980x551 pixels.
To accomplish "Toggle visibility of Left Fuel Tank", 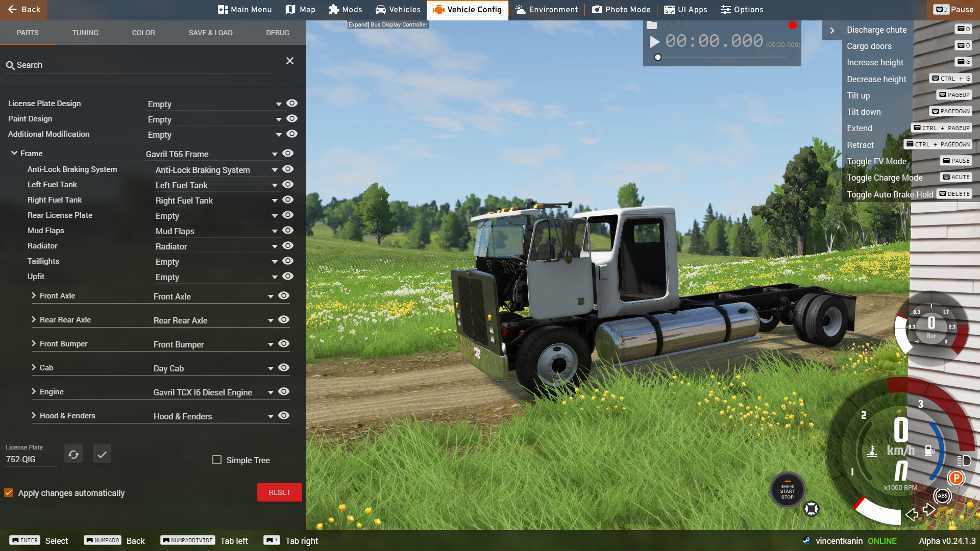I will pyautogui.click(x=288, y=184).
